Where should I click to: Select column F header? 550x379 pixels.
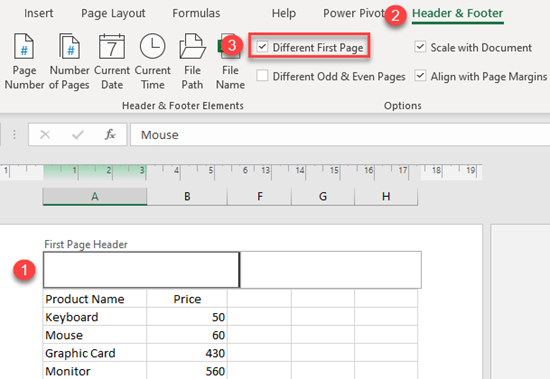pos(260,197)
